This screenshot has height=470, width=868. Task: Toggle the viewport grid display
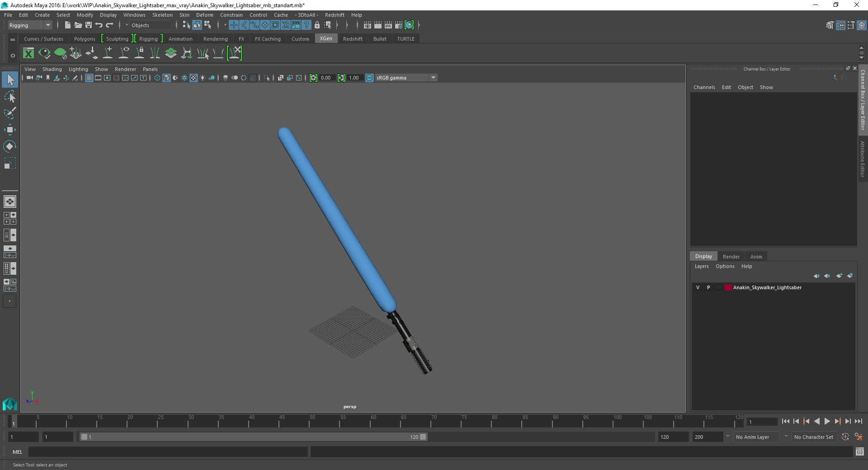(x=89, y=78)
